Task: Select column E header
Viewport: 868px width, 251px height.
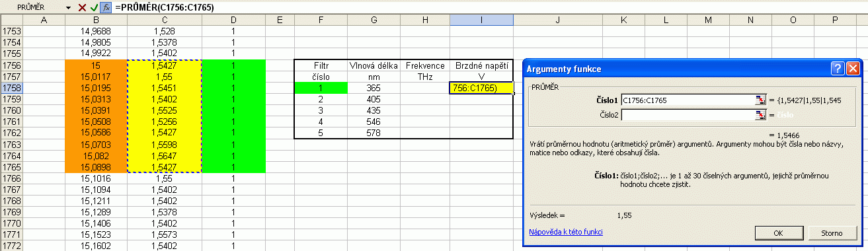Action: pos(280,20)
